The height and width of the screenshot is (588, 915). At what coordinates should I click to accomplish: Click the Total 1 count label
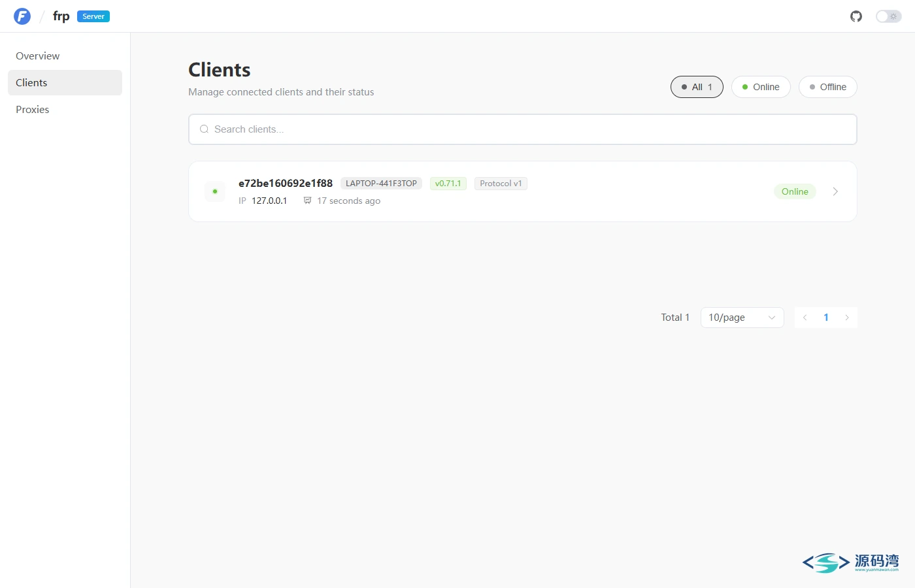675,318
